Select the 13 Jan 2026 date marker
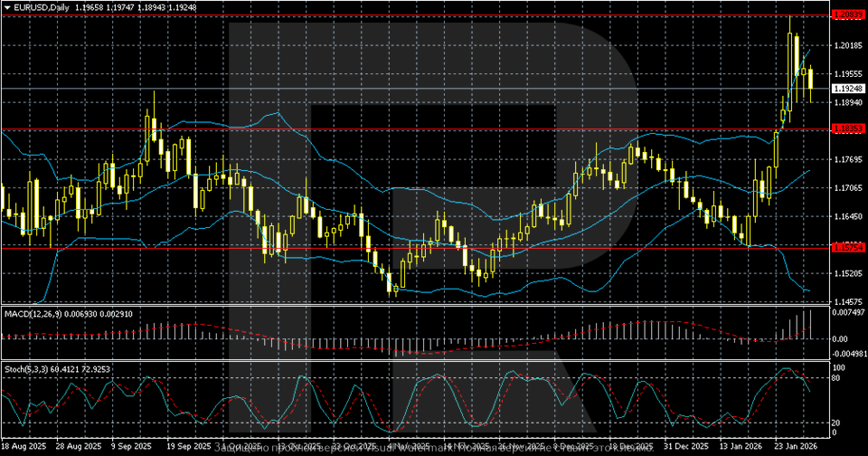 [x=740, y=446]
